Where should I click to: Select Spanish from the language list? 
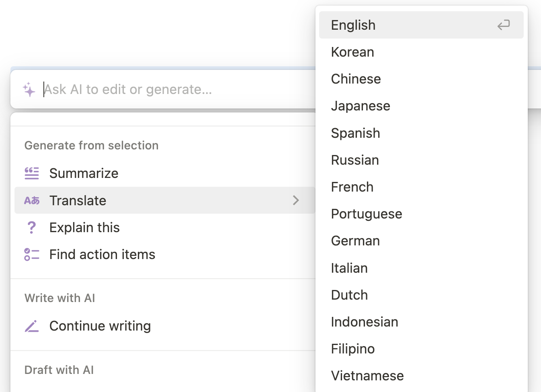(355, 133)
